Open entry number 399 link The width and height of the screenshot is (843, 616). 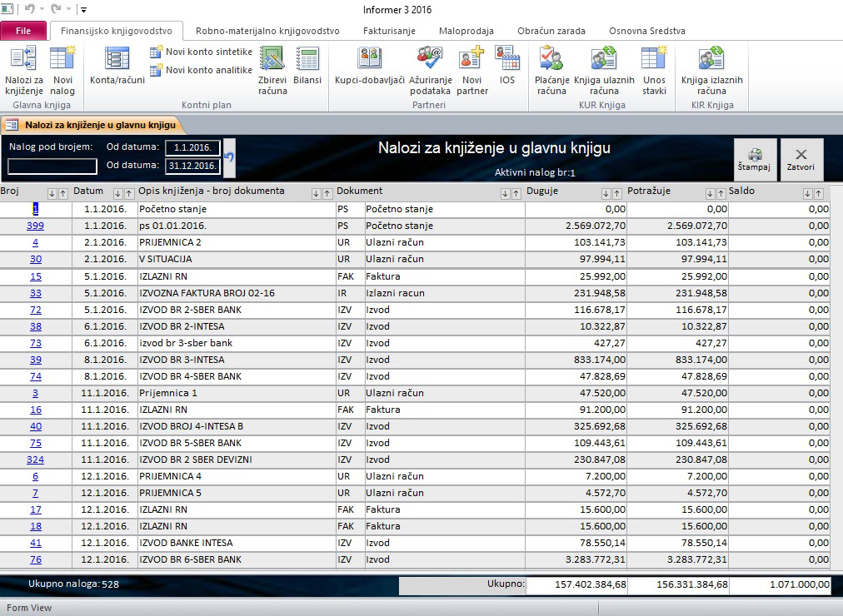[x=36, y=226]
